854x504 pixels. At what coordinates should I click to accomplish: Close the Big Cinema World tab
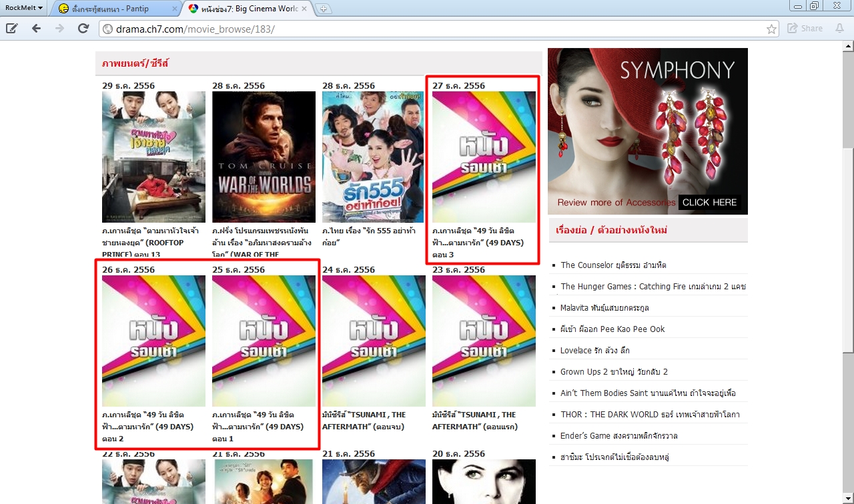305,9
